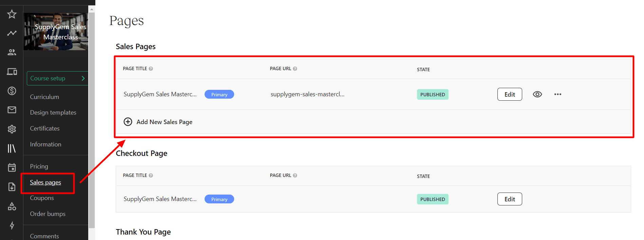Viewport: 644px width, 240px height.
Task: Click the help icon beside Checkout PAGE TITLE
Action: click(x=151, y=175)
